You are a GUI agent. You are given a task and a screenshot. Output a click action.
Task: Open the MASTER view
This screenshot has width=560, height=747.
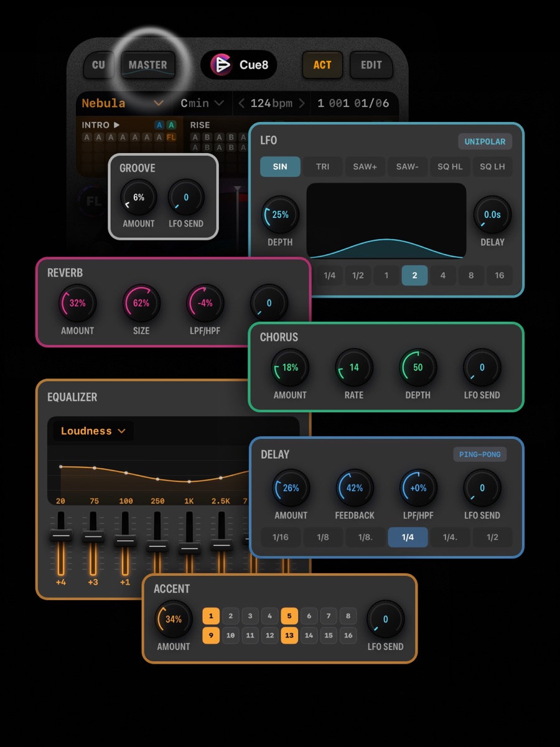pyautogui.click(x=147, y=65)
